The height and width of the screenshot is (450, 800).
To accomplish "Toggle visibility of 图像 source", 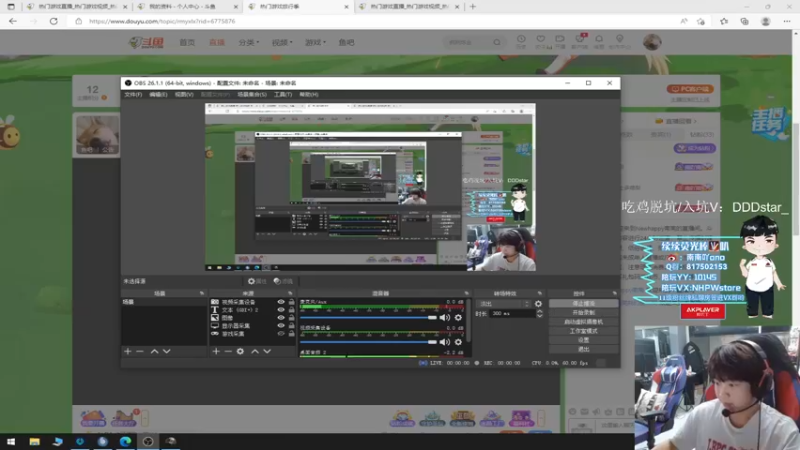I will tap(281, 317).
